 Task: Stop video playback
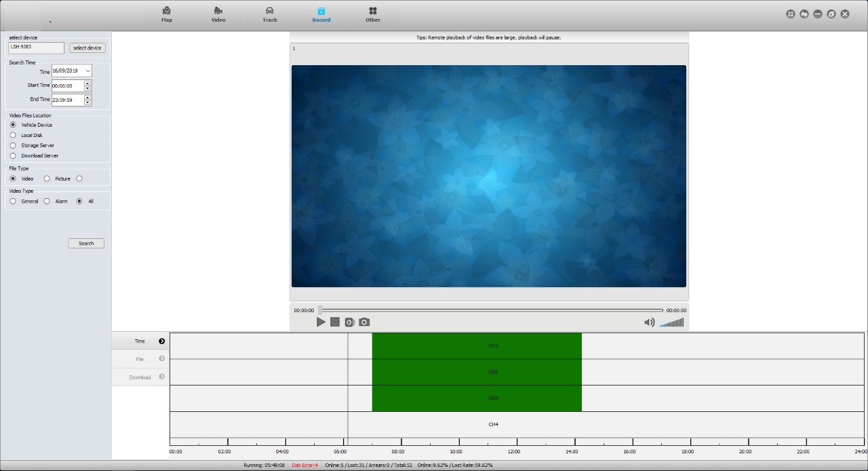pyautogui.click(x=335, y=322)
